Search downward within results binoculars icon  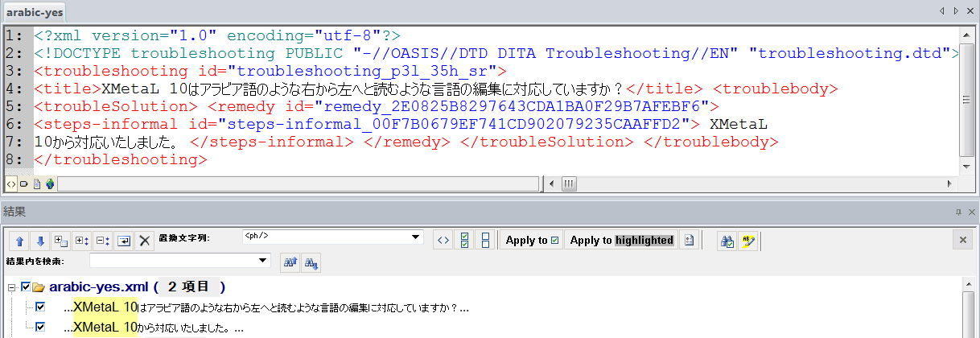(311, 262)
